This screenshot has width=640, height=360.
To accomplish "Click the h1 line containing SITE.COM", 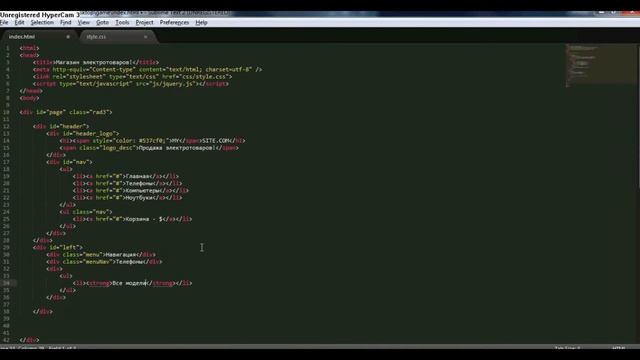I will 153,141.
